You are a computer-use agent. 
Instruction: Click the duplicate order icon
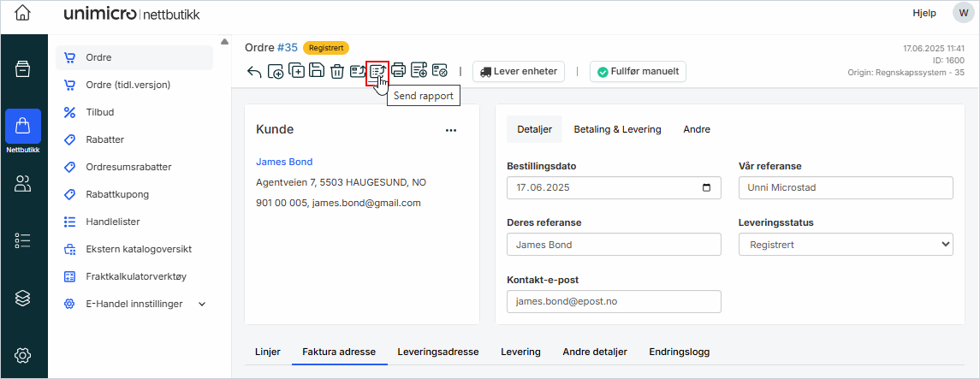coord(296,72)
